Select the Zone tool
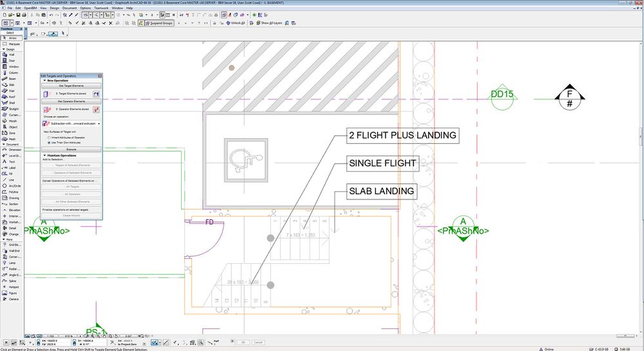This screenshot has height=351, width=644. [x=12, y=133]
